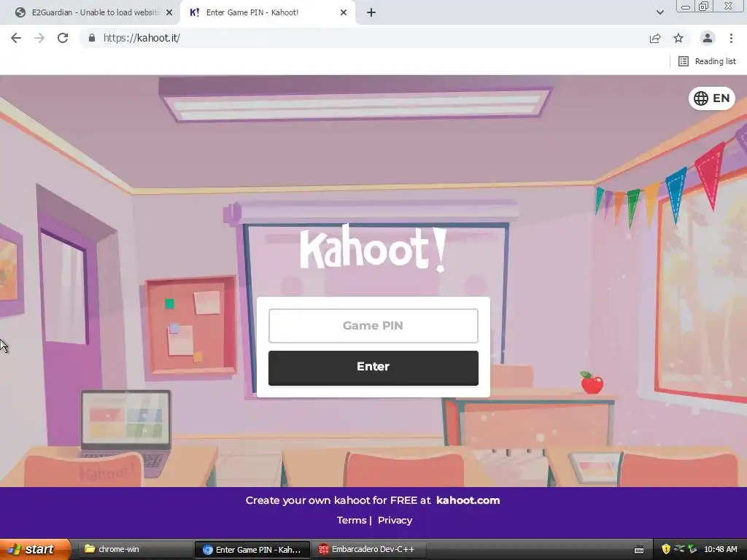Switch to chrome-win folder in taskbar
Viewport: 747px width, 560px height.
tap(134, 549)
